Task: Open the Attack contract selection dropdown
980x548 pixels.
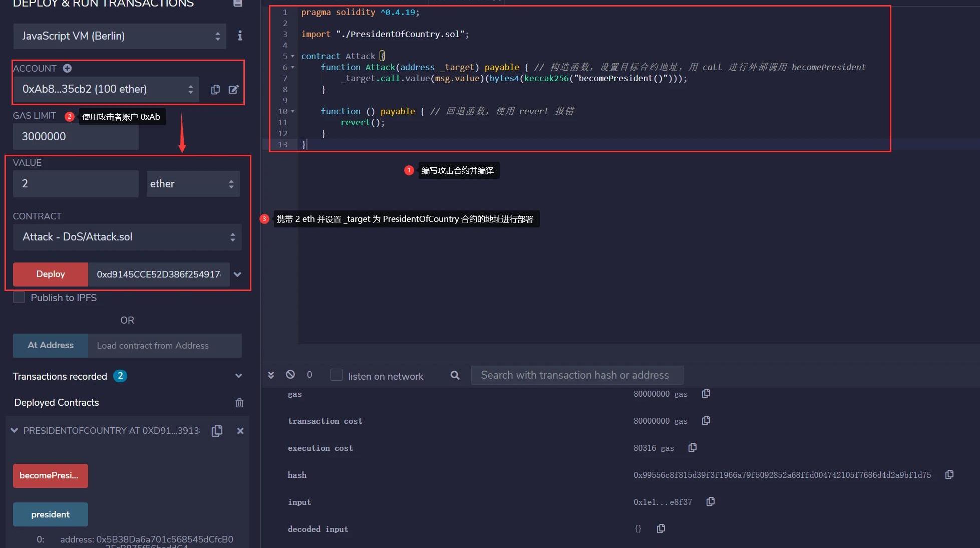Action: point(127,237)
